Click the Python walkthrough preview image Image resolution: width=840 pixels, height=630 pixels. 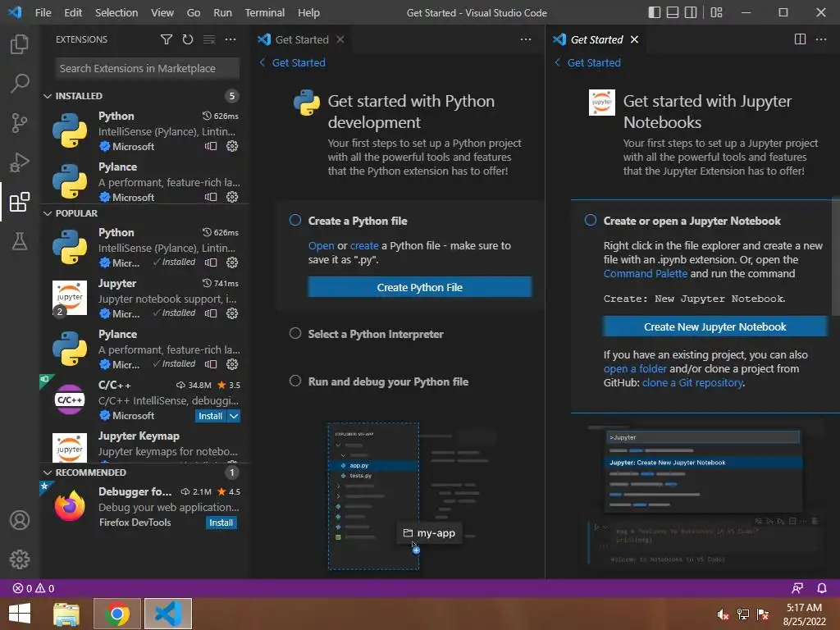point(413,496)
